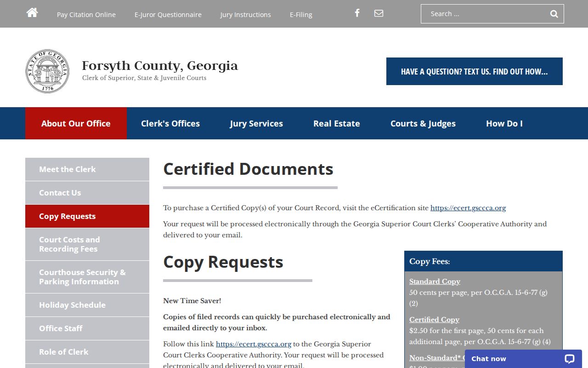Image resolution: width=588 pixels, height=368 pixels.
Task: Select Role of Clerk in sidebar
Action: 87,352
